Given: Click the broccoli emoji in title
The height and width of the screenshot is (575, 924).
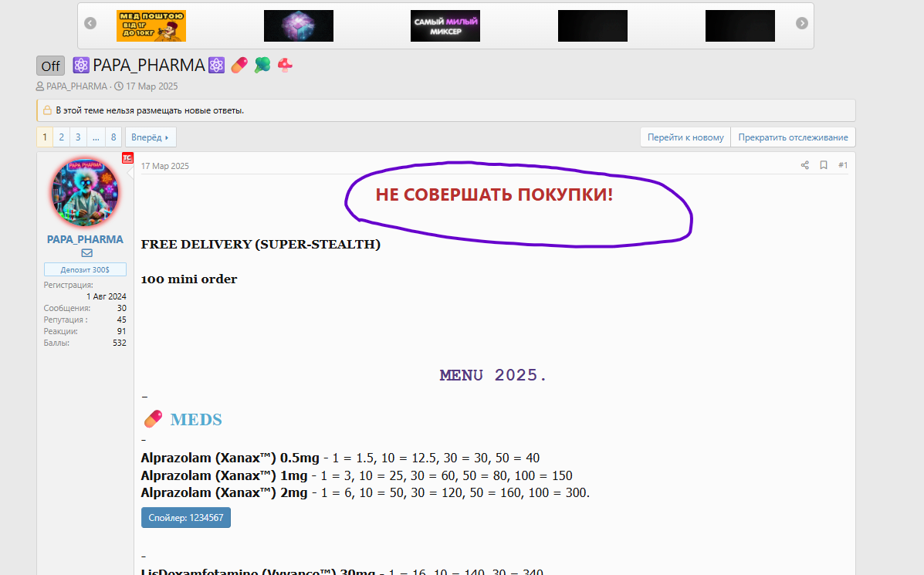Looking at the screenshot, I should point(262,65).
